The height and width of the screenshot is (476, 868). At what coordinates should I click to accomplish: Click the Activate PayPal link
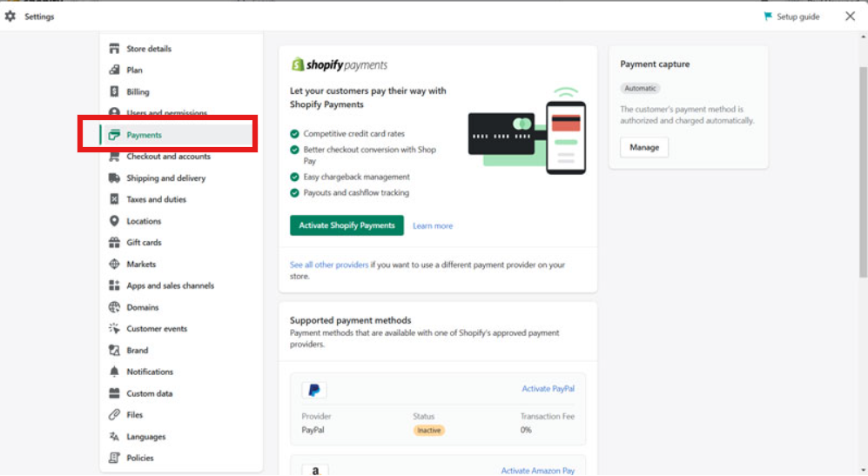click(x=548, y=389)
